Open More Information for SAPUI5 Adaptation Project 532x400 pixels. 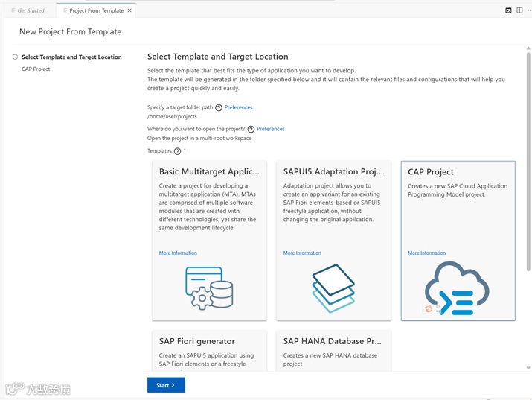click(x=302, y=253)
